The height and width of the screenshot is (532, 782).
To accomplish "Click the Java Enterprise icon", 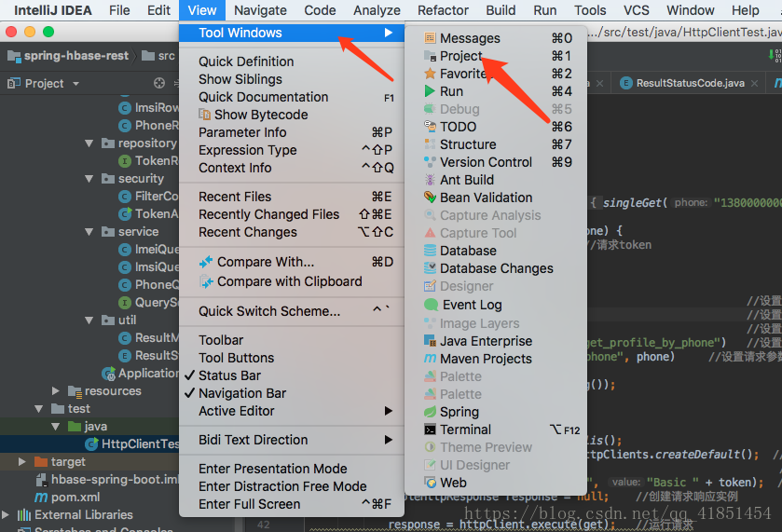I will [x=430, y=341].
